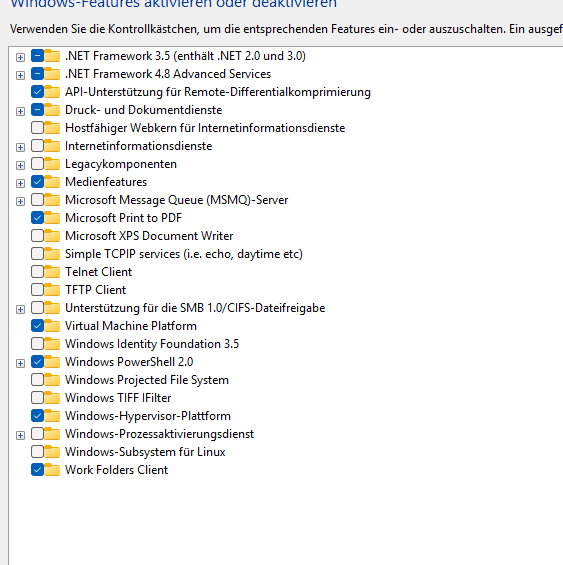Check SMB 1.0/CIFS-Dateifreigabe support checkbox

click(37, 308)
